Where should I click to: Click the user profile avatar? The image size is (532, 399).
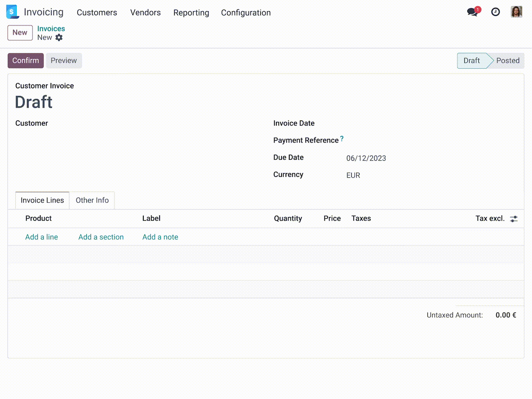tap(516, 12)
